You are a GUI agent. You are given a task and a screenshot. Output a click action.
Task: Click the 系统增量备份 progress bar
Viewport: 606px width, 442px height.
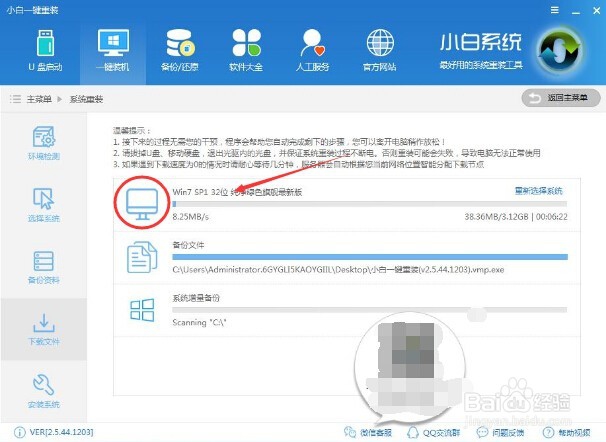tap(370, 309)
